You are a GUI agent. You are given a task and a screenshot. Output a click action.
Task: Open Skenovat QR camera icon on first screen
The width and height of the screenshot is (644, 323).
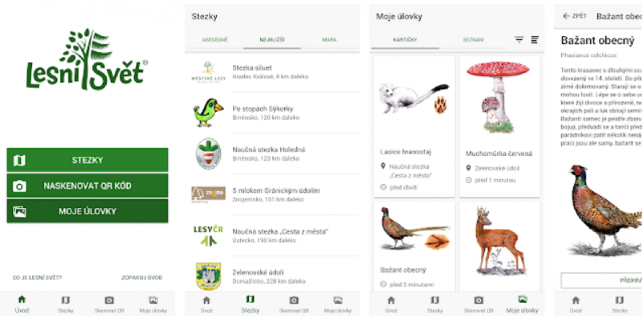coord(109,300)
